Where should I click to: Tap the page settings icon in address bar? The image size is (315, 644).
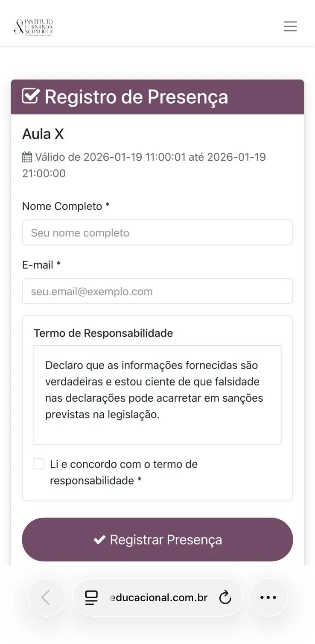91,597
